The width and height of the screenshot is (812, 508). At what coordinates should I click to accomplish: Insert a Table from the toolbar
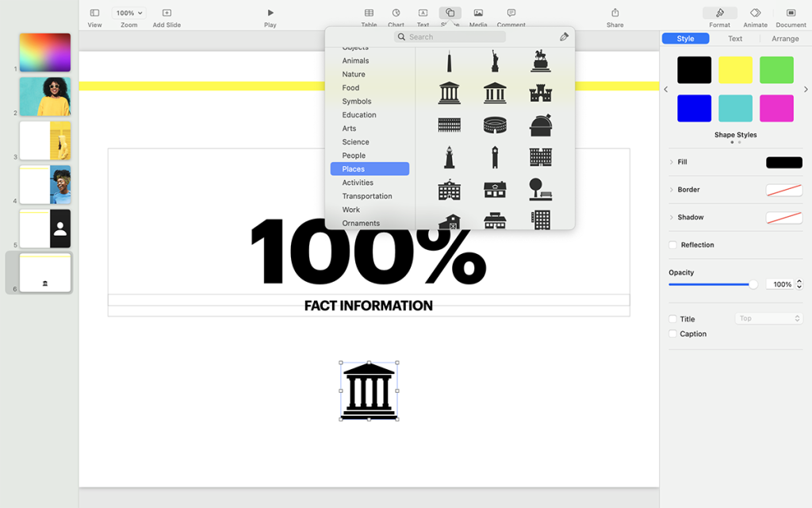368,13
